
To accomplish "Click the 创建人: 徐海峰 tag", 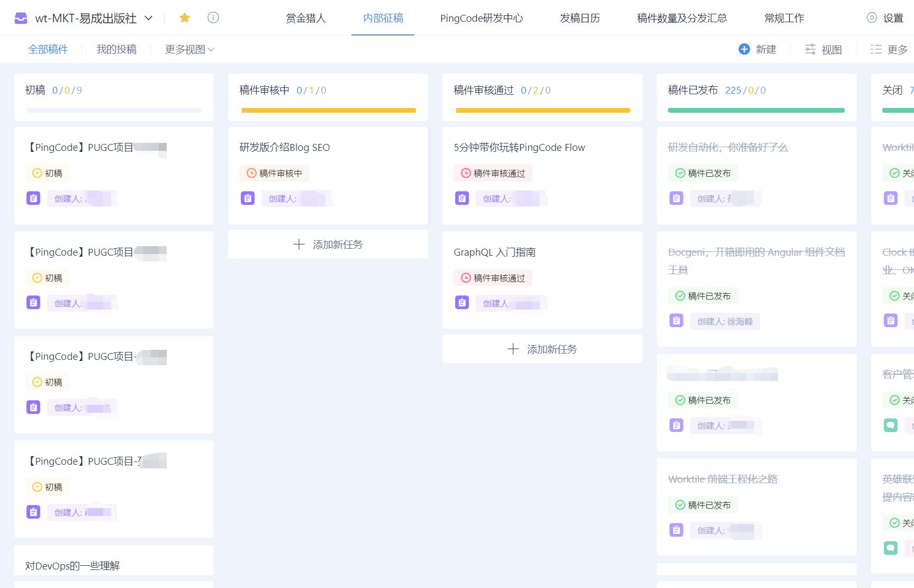I will 725,321.
